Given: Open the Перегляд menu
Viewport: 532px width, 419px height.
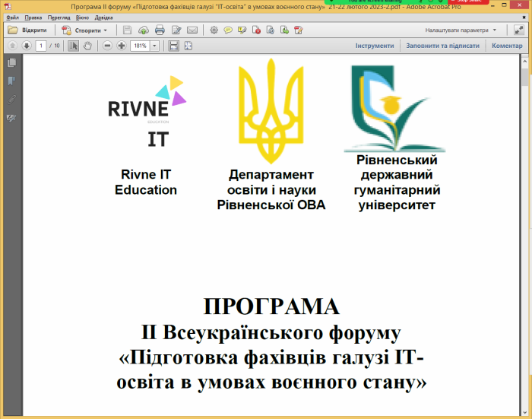Looking at the screenshot, I should (x=59, y=17).
